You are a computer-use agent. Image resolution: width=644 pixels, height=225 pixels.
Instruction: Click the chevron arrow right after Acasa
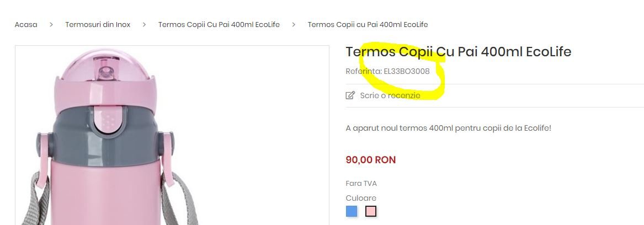point(51,25)
